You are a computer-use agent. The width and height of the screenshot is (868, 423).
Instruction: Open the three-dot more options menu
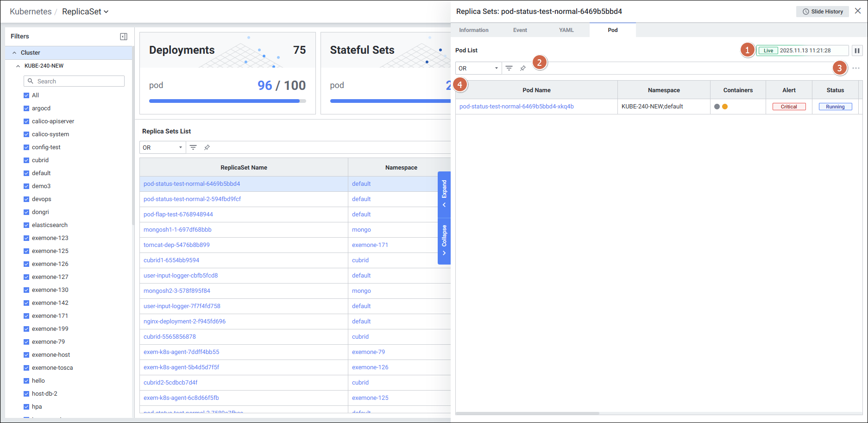pos(855,68)
